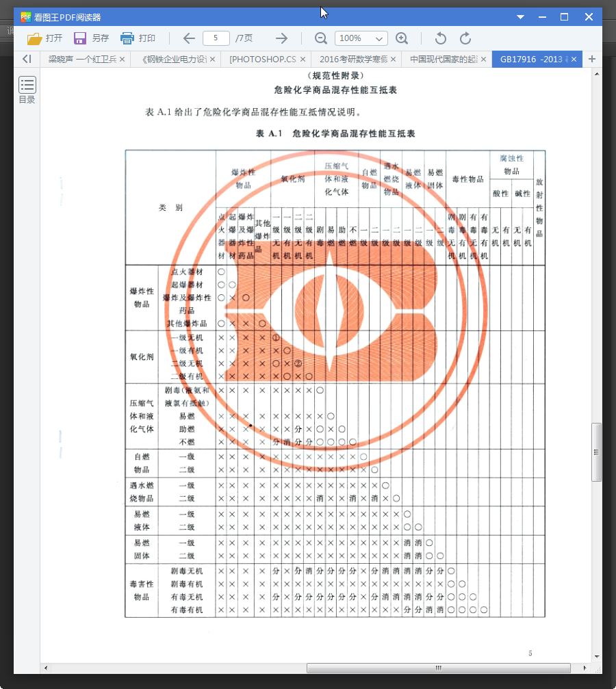Switch to the 中国现代国家的起 tab
Viewport: 616px width, 689px height.
[x=444, y=60]
